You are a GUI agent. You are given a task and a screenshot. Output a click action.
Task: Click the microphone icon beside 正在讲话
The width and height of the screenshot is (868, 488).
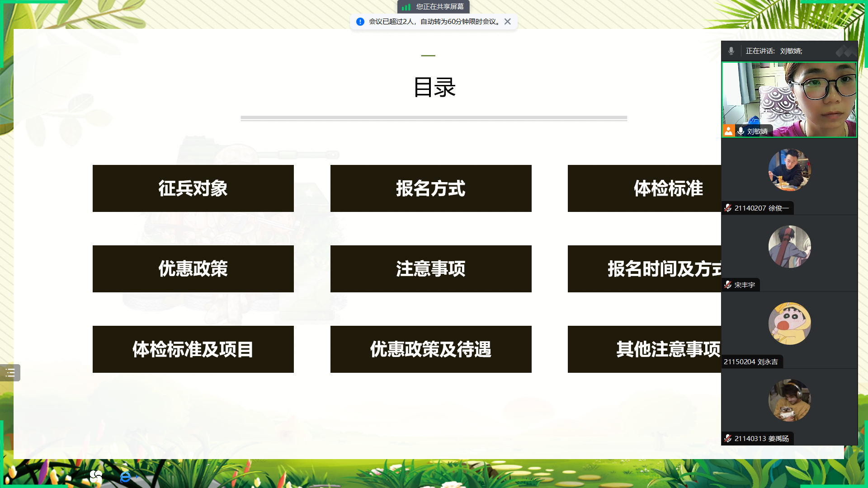click(731, 51)
